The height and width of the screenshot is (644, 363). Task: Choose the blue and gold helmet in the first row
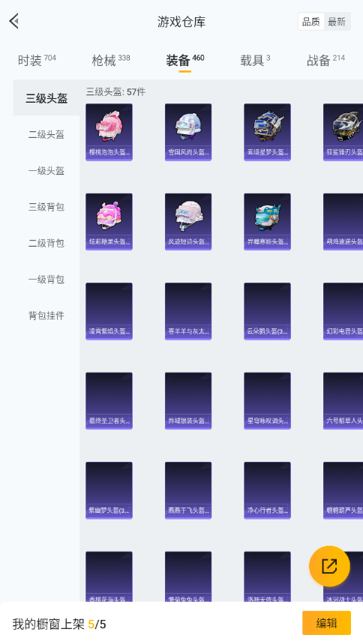tap(267, 132)
